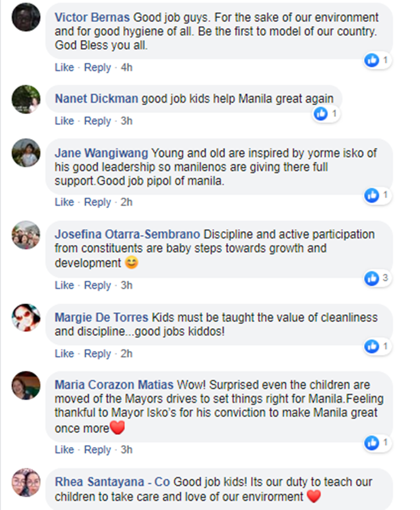420x510 pixels.
Task: Click Jane Wangiwang's profile picture
Action: [x=26, y=152]
